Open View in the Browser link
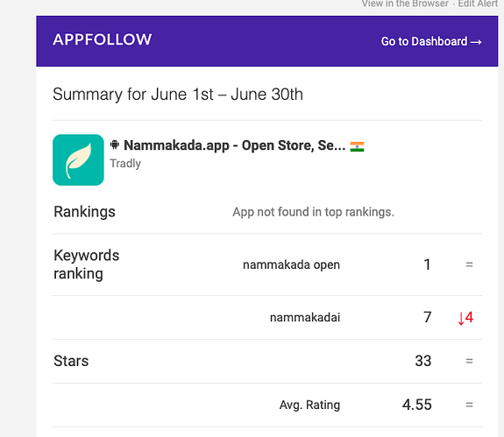The height and width of the screenshot is (437, 504). 405,4
